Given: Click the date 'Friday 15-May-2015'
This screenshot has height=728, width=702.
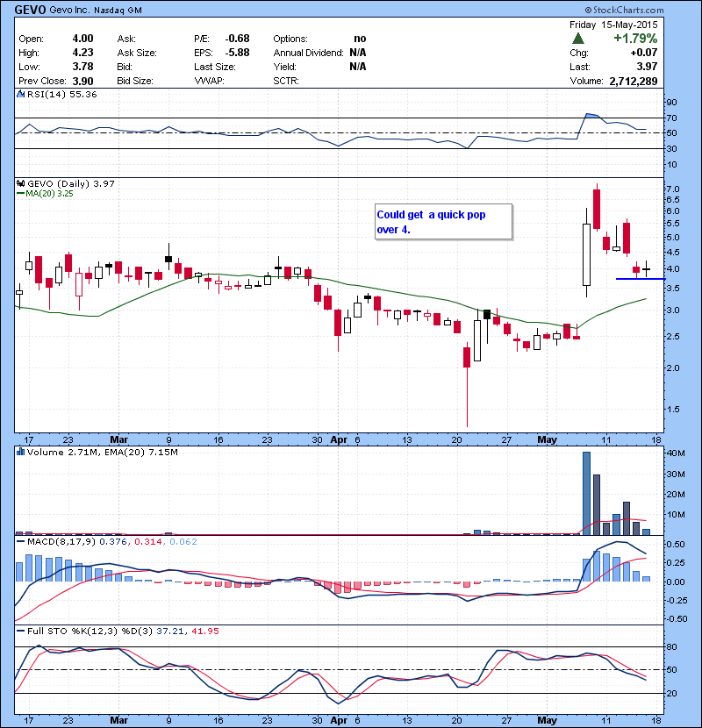Looking at the screenshot, I should coord(613,25).
